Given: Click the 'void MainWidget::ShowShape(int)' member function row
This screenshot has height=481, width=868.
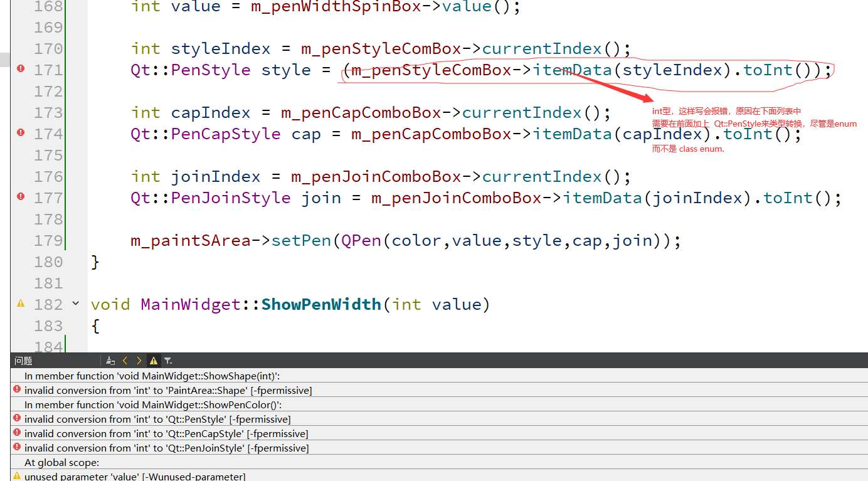Looking at the screenshot, I should coord(439,376).
